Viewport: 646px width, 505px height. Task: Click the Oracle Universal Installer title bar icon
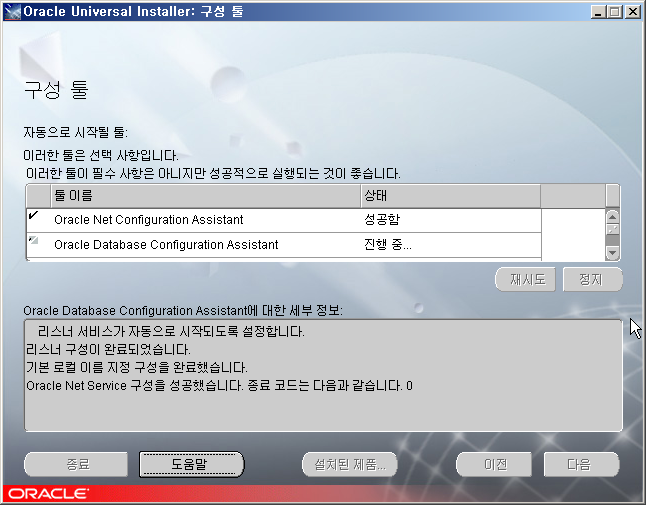(x=12, y=11)
